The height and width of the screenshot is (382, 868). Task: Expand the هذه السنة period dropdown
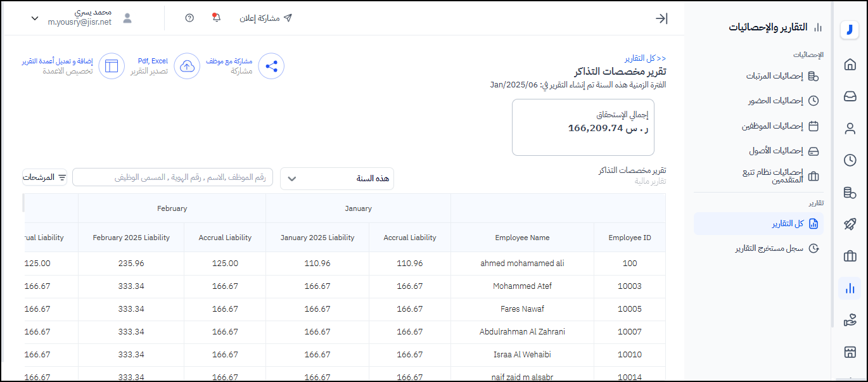(336, 179)
